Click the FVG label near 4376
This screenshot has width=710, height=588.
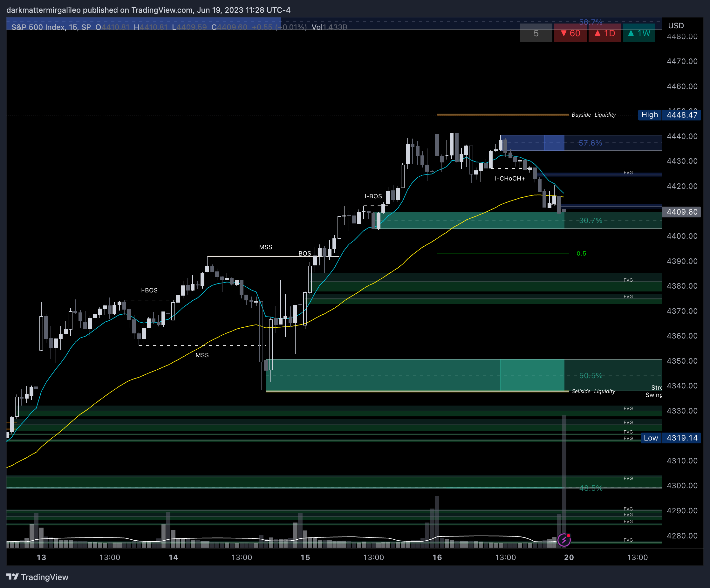point(628,297)
